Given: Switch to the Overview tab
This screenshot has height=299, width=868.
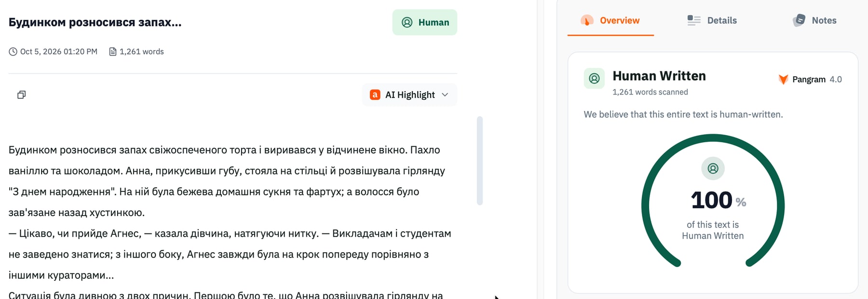Looking at the screenshot, I should [x=610, y=20].
